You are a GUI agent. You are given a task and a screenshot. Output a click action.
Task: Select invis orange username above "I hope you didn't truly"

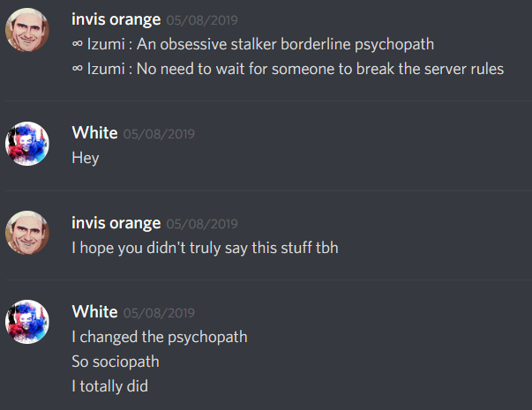coord(116,223)
